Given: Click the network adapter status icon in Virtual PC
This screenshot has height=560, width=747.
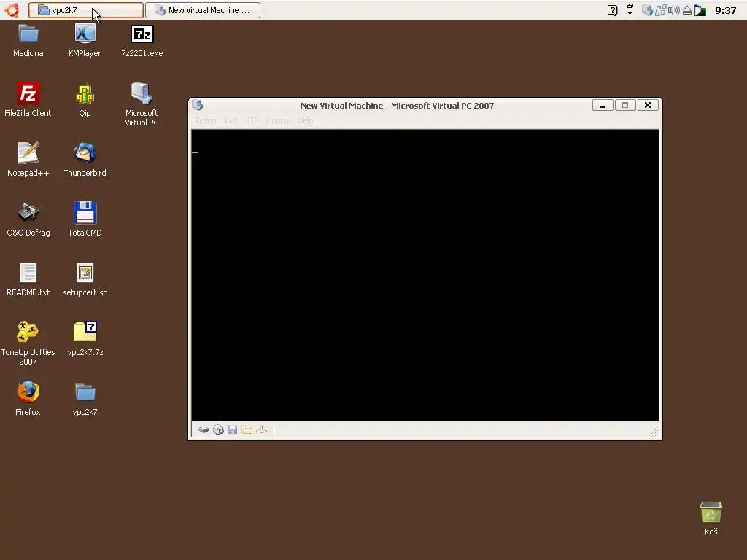Looking at the screenshot, I should coord(262,430).
